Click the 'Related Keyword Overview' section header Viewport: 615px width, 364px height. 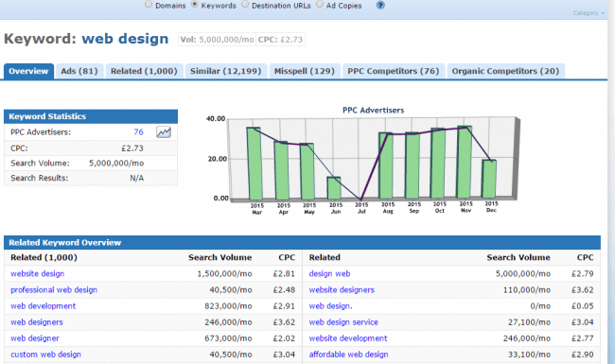point(302,243)
